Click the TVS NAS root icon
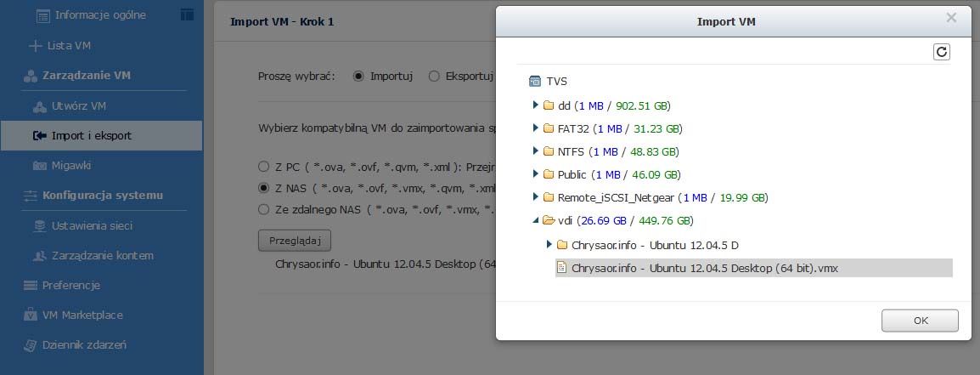 point(535,82)
